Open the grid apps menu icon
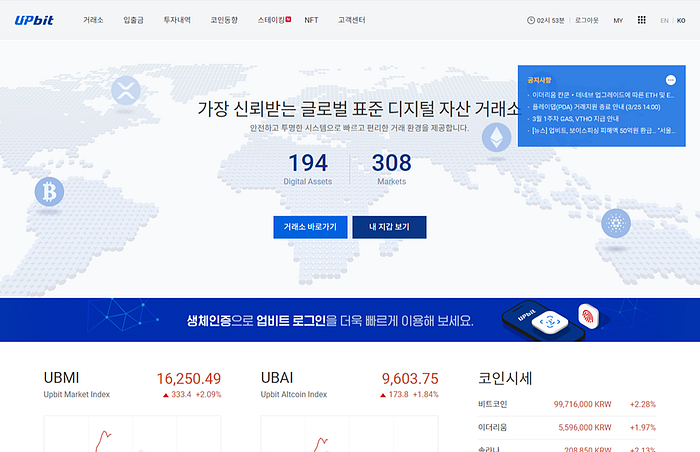Viewport: 700px width, 452px height. click(642, 20)
